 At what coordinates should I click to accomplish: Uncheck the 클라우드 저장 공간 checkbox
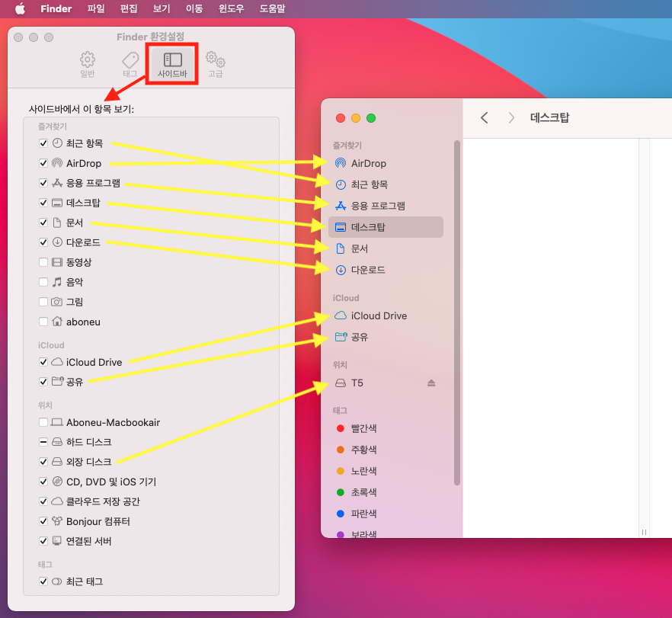[43, 501]
